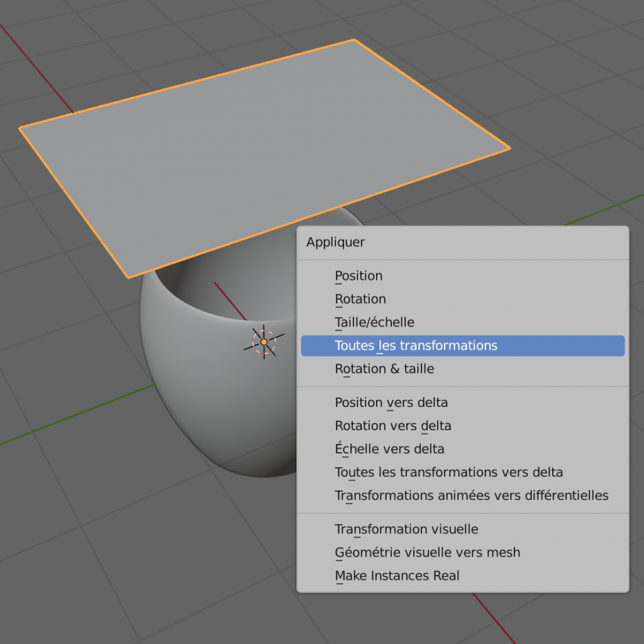Choose the Rotation apply option
Viewport: 644px width, 644px height.
point(360,299)
